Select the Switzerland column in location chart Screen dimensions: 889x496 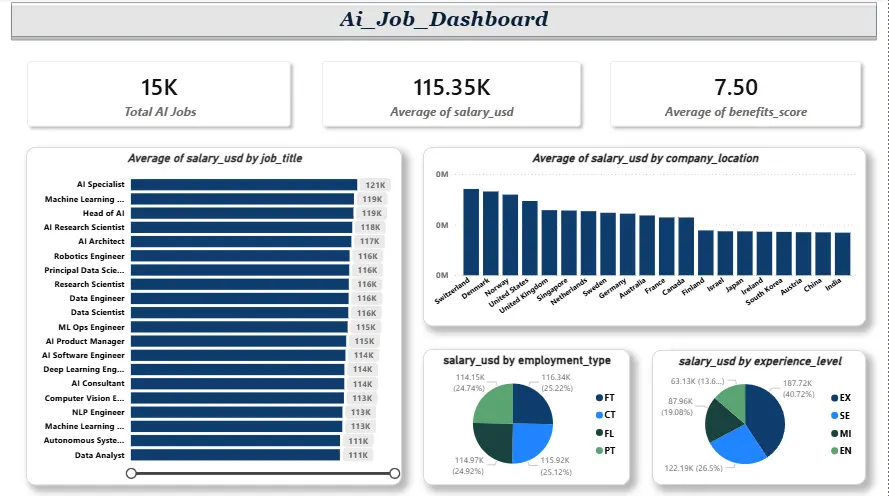(x=471, y=232)
